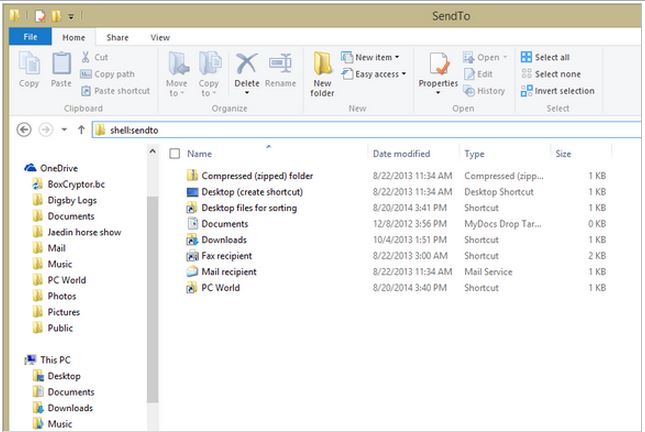Open the Easy access dropdown
Image resolution: width=645 pixels, height=432 pixels.
pos(374,74)
